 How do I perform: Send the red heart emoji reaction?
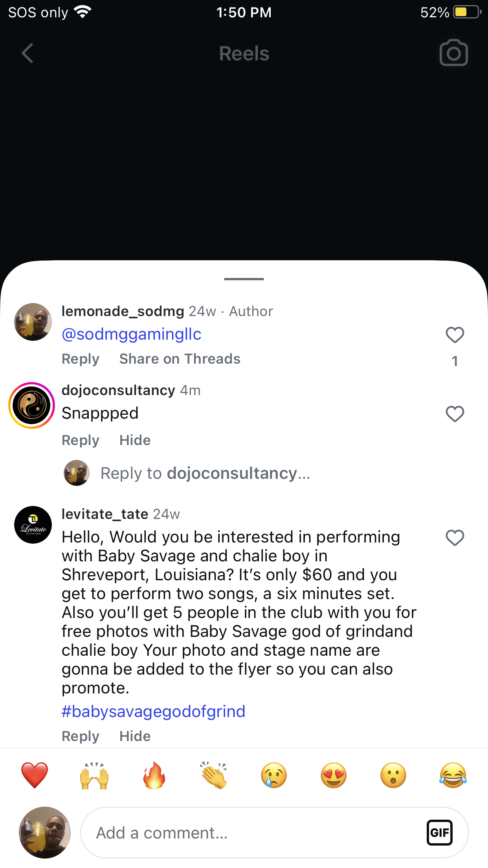(x=35, y=775)
